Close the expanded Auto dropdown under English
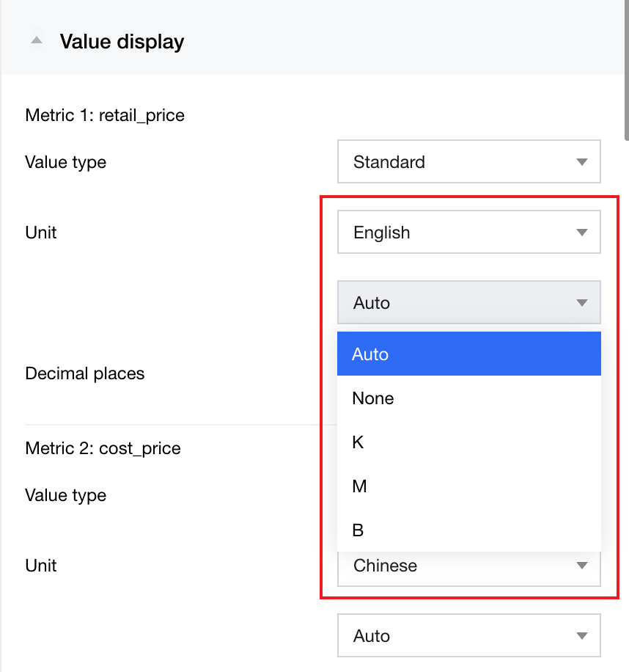This screenshot has width=629, height=672. click(468, 302)
